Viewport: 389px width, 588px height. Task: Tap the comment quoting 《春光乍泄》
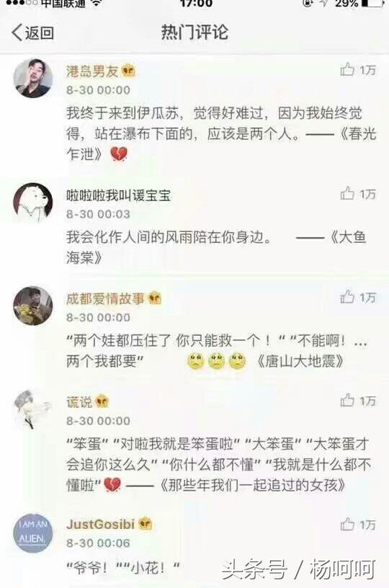coord(221,133)
